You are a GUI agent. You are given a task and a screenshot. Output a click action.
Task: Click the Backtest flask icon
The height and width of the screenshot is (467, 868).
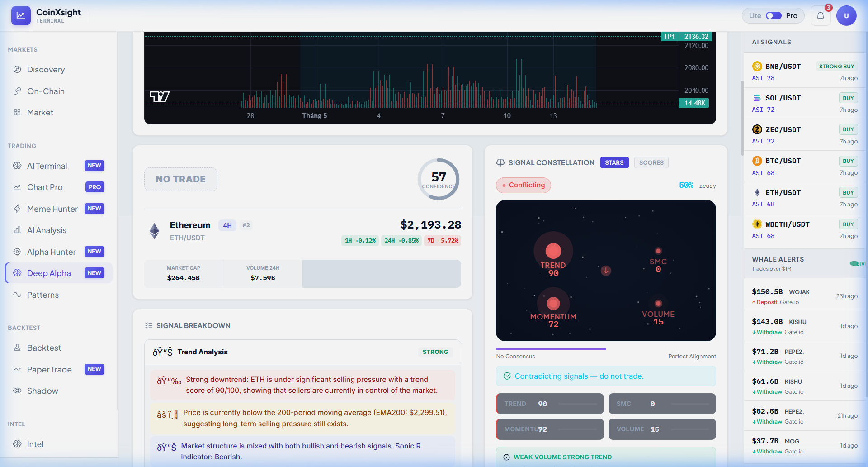click(17, 348)
